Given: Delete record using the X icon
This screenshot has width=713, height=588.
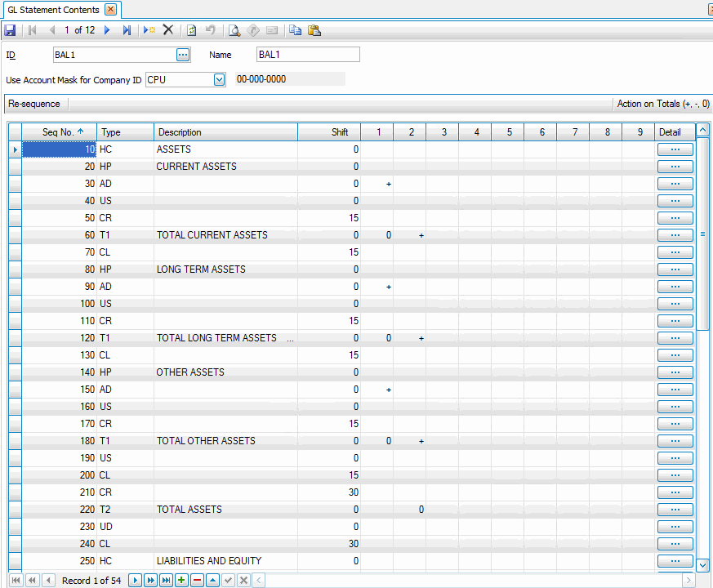Looking at the screenshot, I should pyautogui.click(x=168, y=30).
